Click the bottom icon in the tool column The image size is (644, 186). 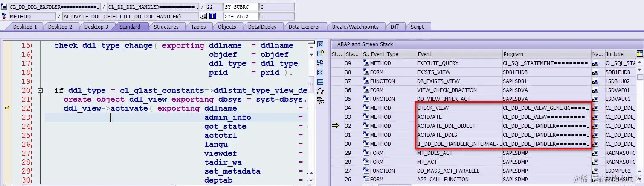(320, 100)
